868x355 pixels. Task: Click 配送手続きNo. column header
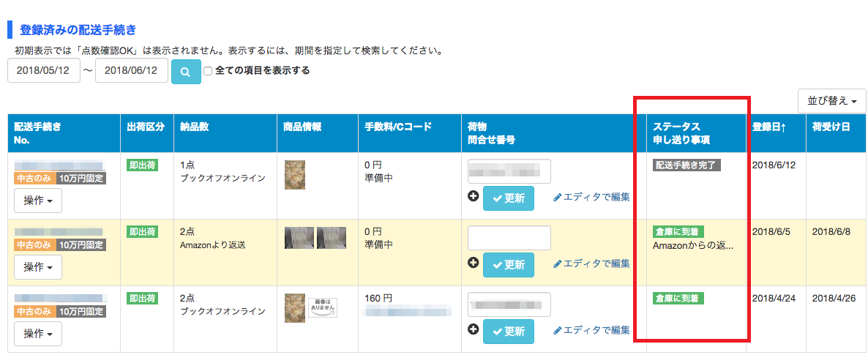pyautogui.click(x=37, y=132)
